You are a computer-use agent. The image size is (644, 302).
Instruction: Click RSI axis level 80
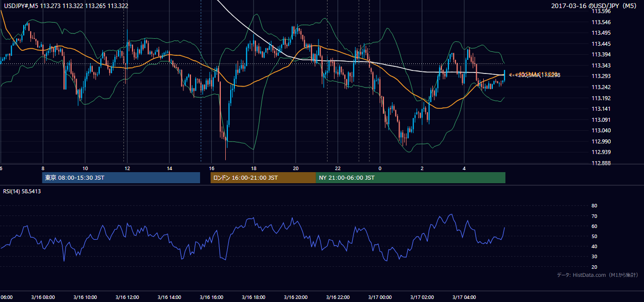(595, 206)
